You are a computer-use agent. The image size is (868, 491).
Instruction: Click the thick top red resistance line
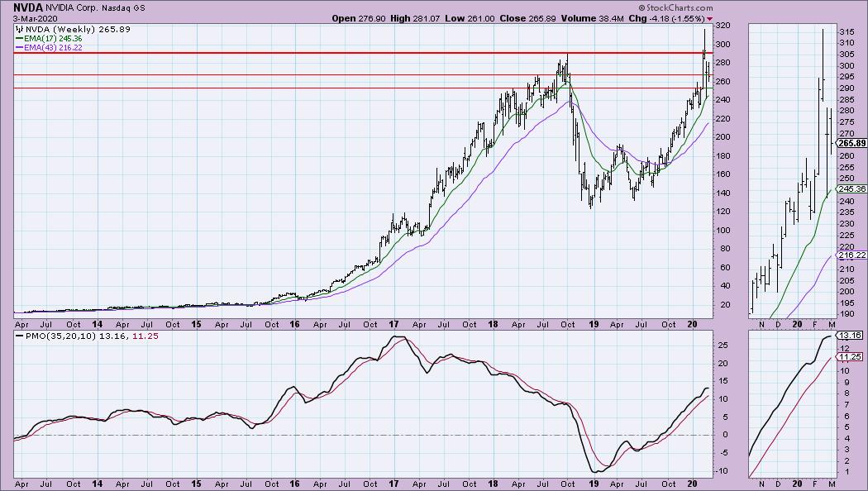[363, 53]
